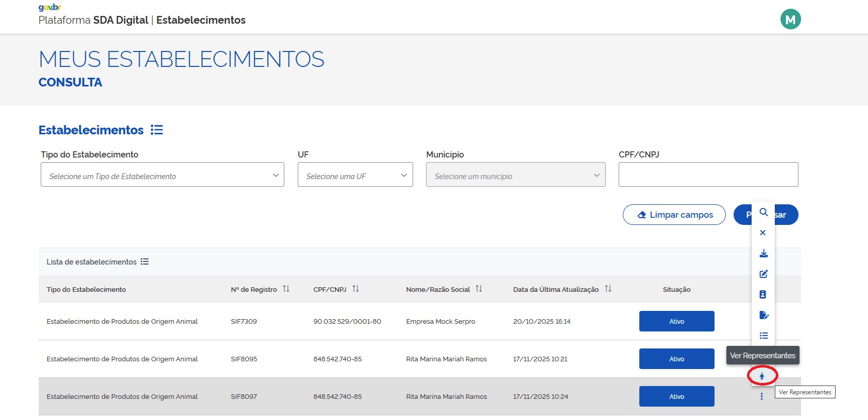
Task: Open the user avatar M menu
Action: [x=790, y=20]
